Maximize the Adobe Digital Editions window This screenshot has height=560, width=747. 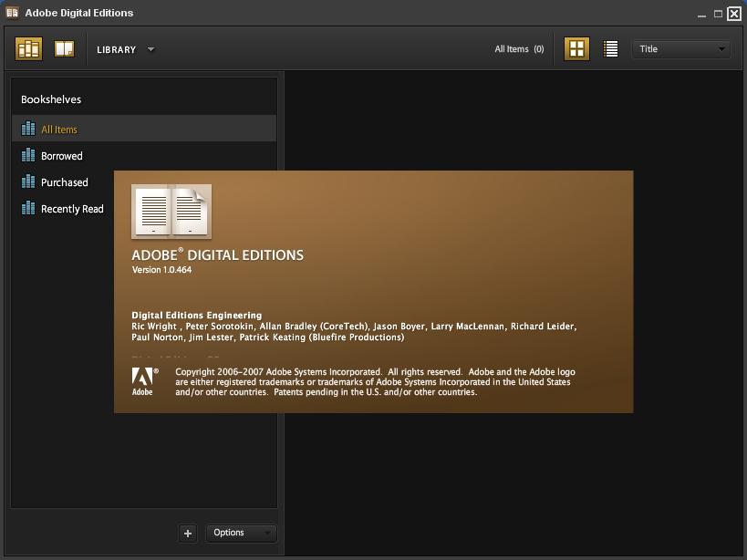(x=718, y=14)
